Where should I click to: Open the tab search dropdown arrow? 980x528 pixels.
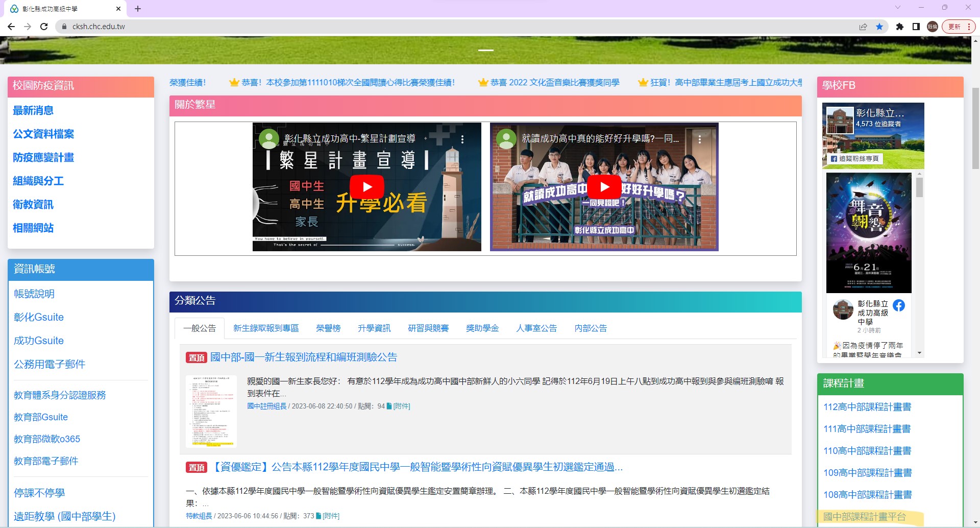click(x=898, y=8)
